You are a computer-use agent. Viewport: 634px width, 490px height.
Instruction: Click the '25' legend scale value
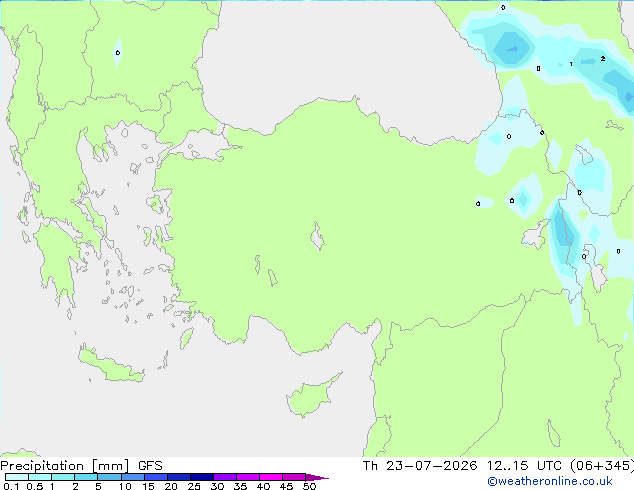(x=194, y=486)
